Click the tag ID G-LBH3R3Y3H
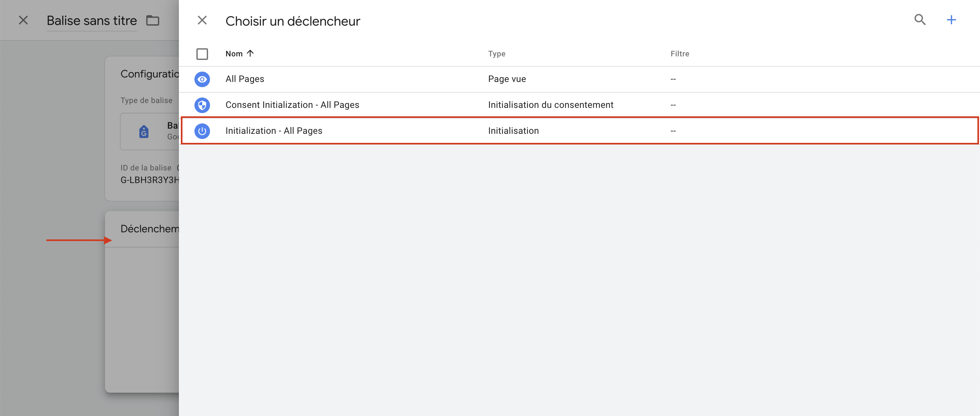 coord(149,180)
